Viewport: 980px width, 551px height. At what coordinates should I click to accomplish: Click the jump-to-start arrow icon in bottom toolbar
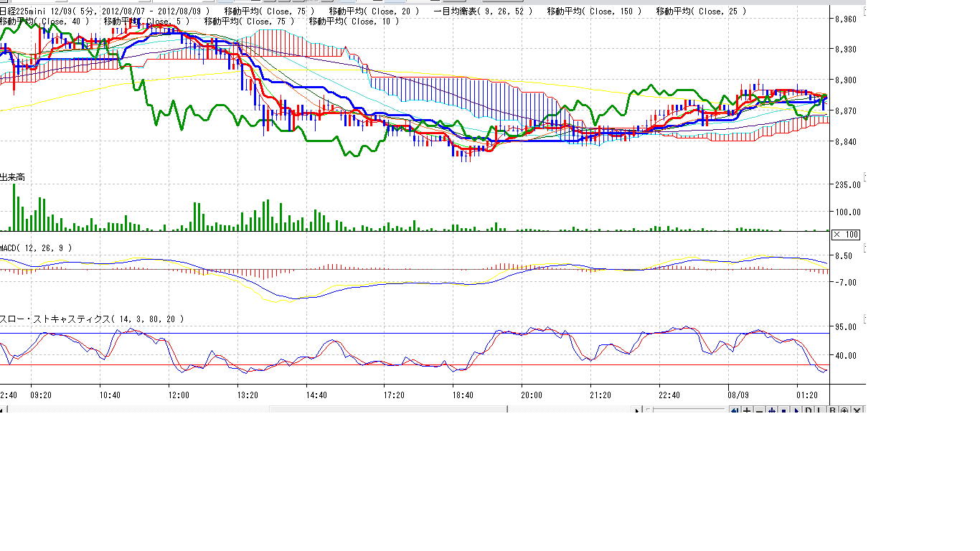[x=735, y=410]
